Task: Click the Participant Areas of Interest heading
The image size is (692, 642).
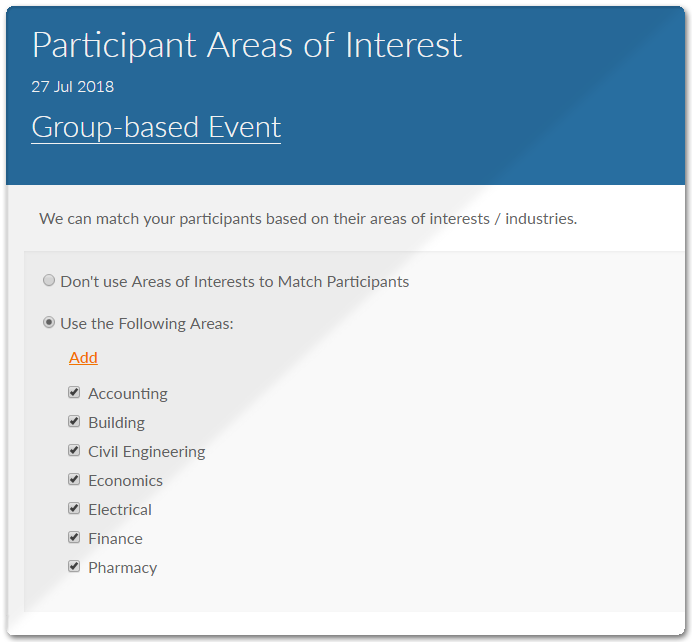Action: point(247,45)
